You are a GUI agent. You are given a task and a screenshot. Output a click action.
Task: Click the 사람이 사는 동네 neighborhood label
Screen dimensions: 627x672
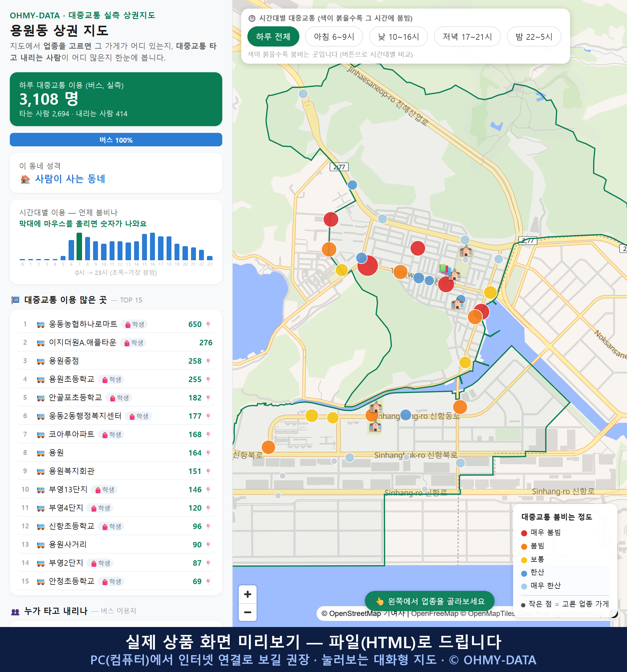[70, 179]
